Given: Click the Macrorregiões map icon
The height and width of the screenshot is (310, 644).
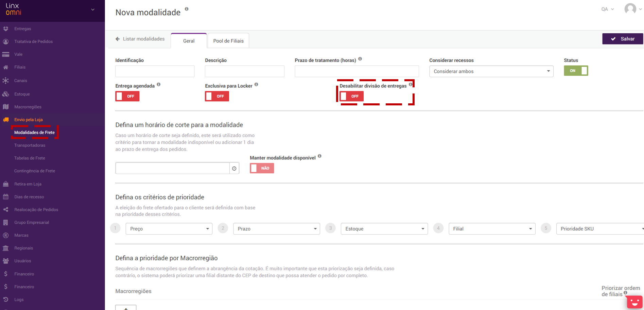Looking at the screenshot, I should 6,107.
